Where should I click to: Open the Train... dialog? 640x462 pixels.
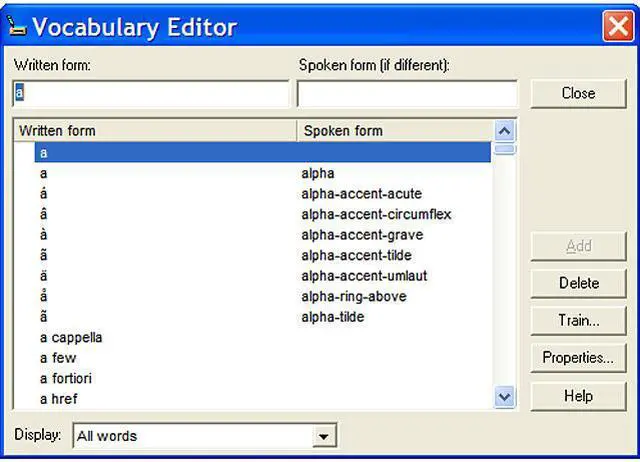coord(578,321)
